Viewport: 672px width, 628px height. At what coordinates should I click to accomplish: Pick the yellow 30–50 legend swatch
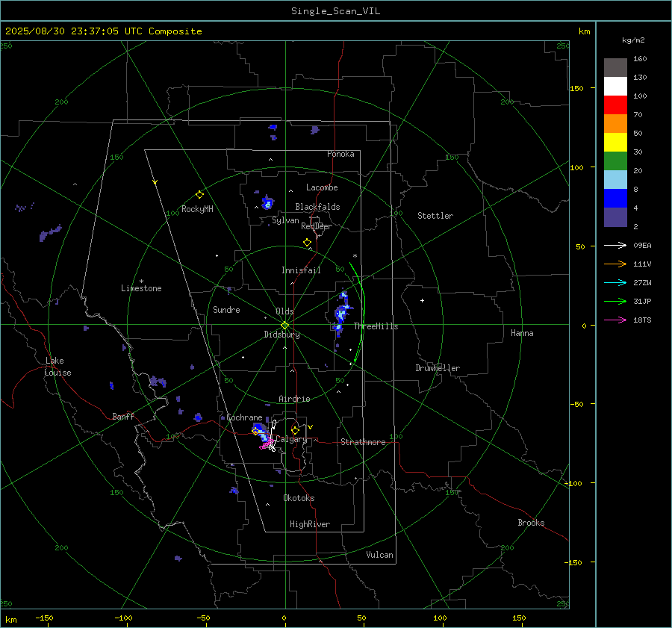[x=615, y=143]
